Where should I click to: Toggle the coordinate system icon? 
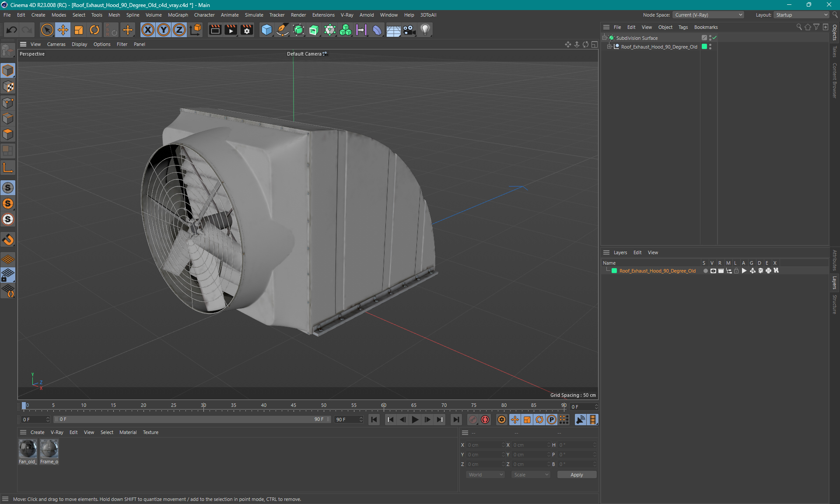(x=196, y=30)
